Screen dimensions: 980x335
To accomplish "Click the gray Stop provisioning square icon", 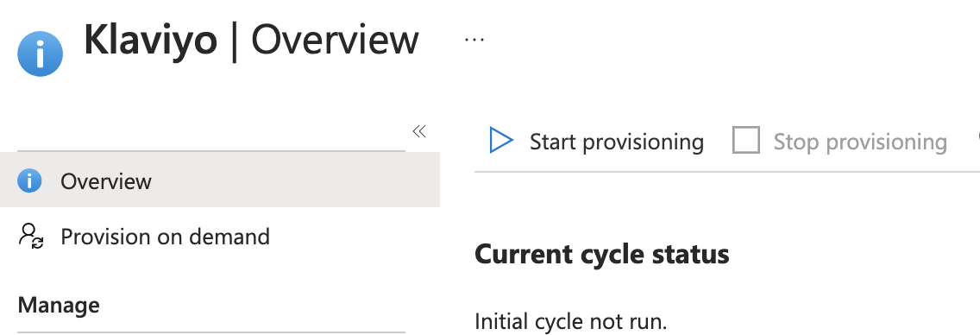I will [746, 140].
